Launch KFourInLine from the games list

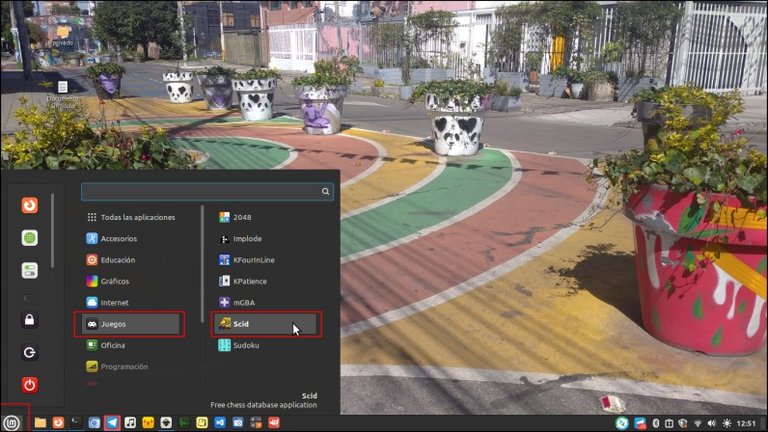coord(267,260)
